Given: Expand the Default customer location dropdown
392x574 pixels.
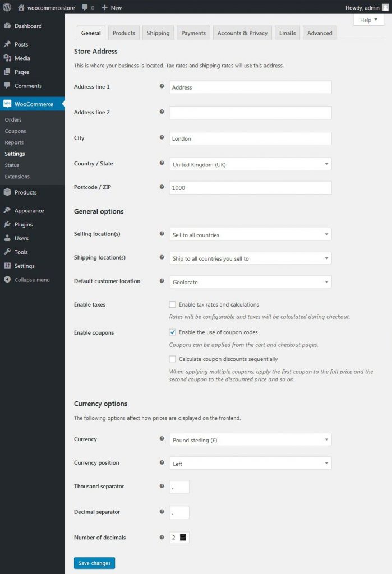Looking at the screenshot, I should [250, 281].
